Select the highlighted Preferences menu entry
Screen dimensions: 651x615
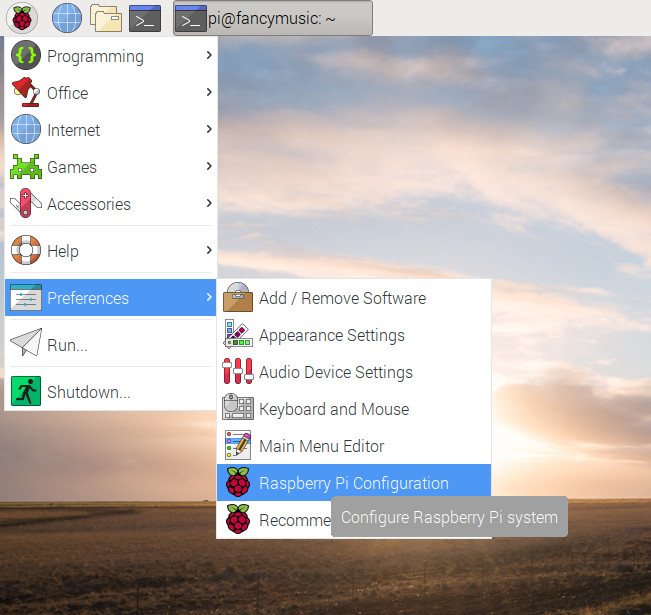coord(111,297)
